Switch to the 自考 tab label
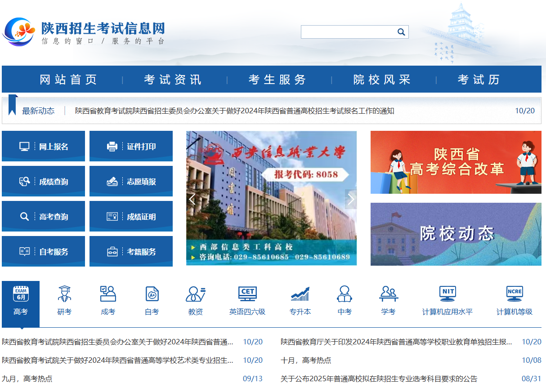The width and height of the screenshot is (546, 392). tap(152, 312)
